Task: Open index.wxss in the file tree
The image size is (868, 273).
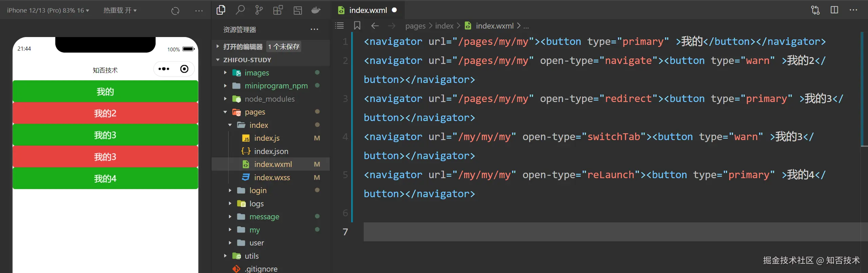Action: point(272,177)
